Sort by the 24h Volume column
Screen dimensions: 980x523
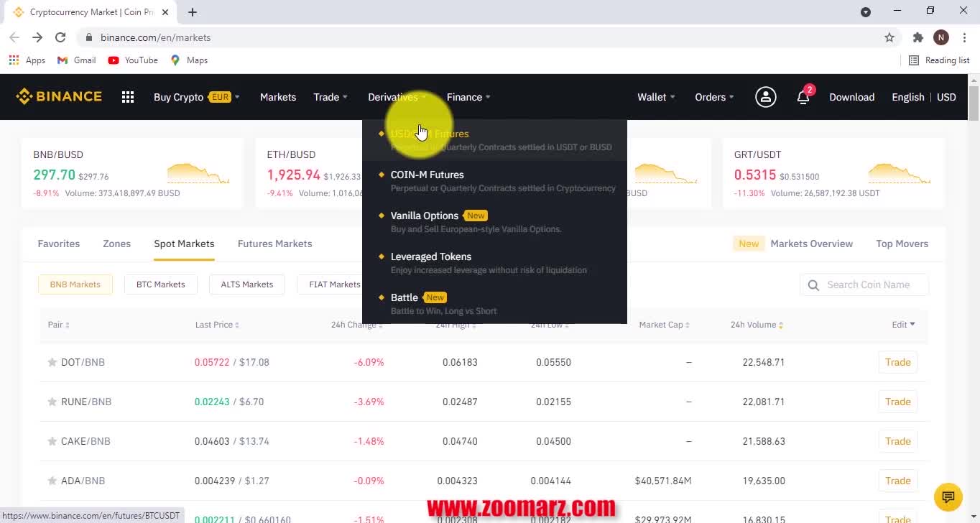coord(757,325)
